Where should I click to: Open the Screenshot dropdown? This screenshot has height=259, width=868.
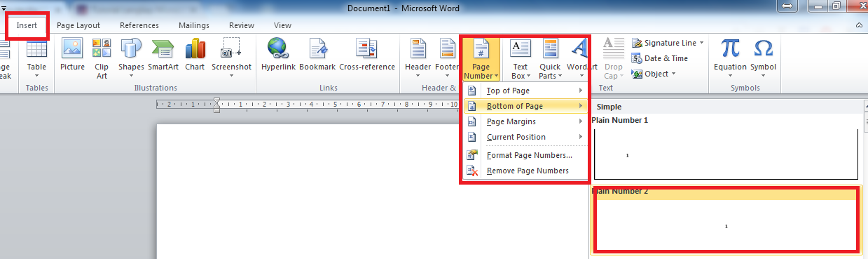(231, 59)
